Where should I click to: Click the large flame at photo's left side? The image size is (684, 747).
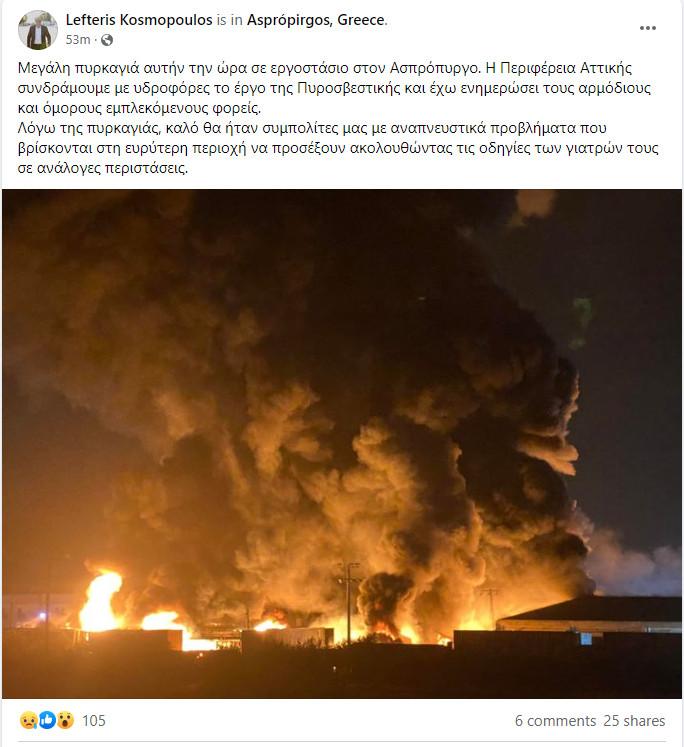[100, 601]
